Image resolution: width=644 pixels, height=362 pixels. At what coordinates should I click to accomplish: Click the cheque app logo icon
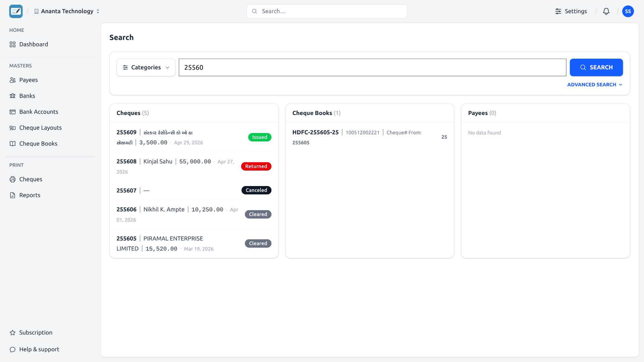[16, 11]
